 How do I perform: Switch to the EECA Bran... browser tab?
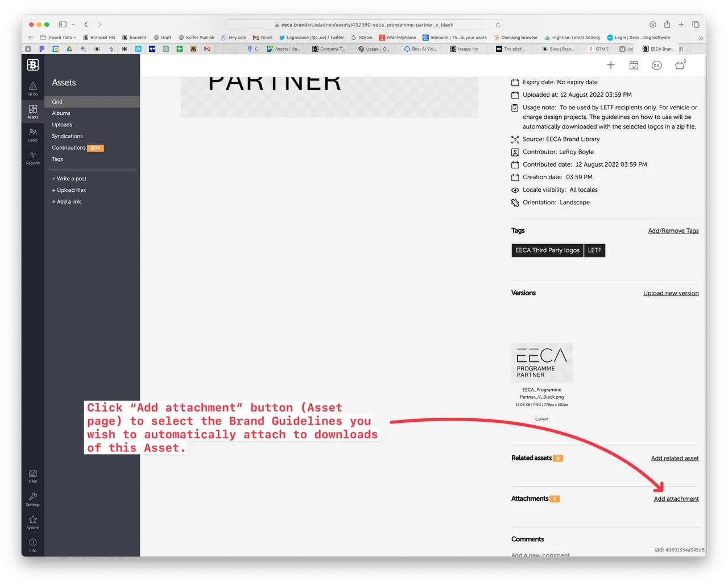[659, 49]
